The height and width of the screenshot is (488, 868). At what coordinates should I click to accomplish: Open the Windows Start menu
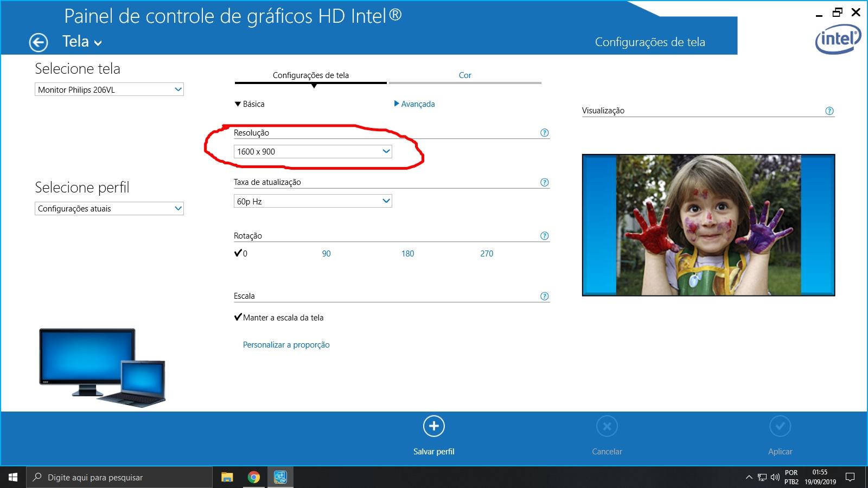click(13, 477)
